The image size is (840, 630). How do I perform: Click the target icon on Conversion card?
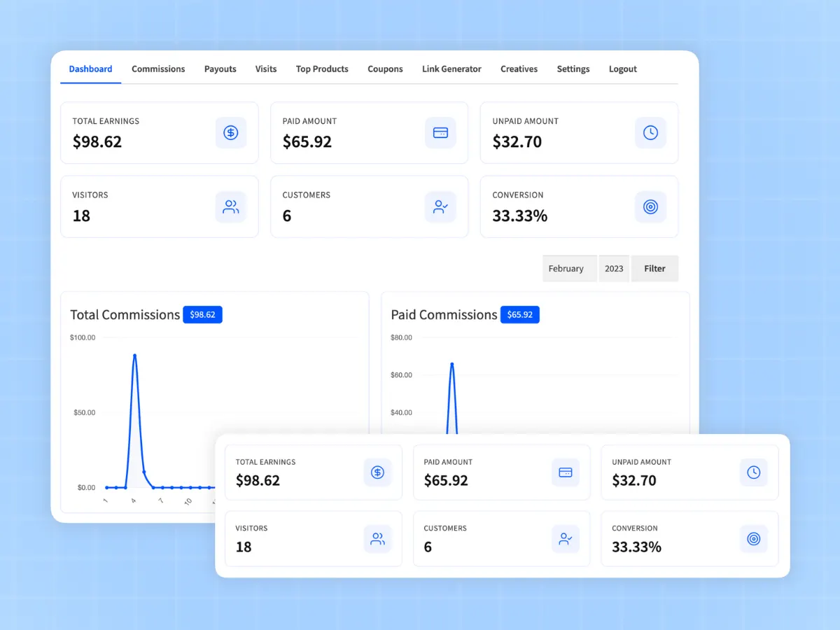pyautogui.click(x=650, y=206)
